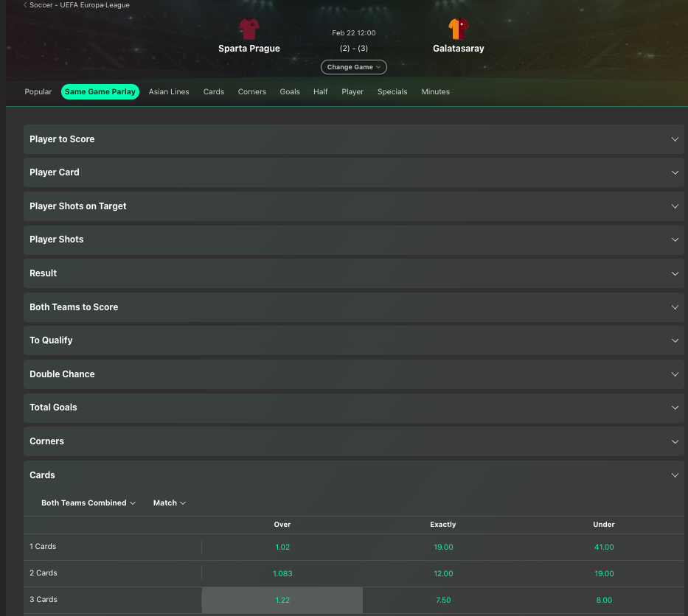This screenshot has width=688, height=616.
Task: Expand the Double Chance section
Action: tap(354, 374)
